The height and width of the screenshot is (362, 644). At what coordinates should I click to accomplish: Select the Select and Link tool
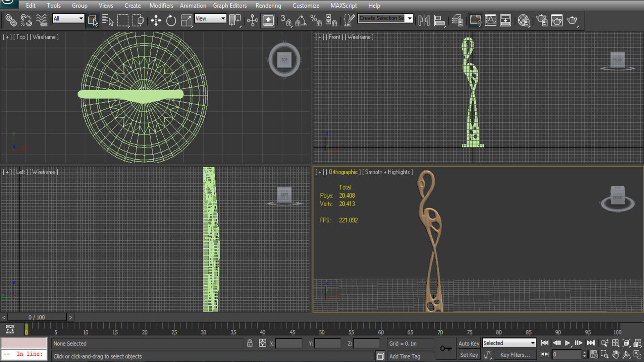click(11, 20)
